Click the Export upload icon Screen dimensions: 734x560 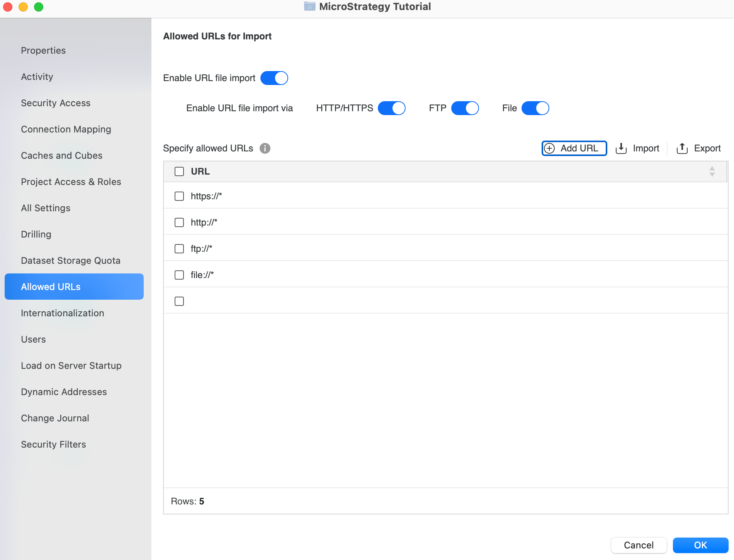(682, 148)
